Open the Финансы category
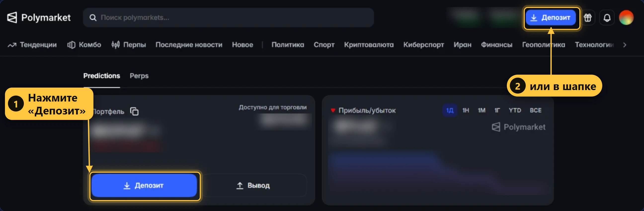This screenshot has height=211, width=644. (x=496, y=45)
